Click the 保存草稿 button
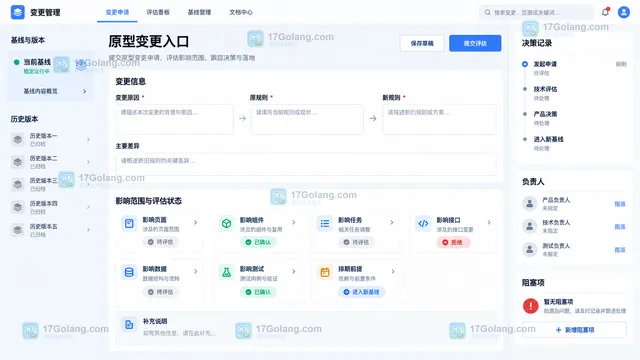 click(x=422, y=43)
